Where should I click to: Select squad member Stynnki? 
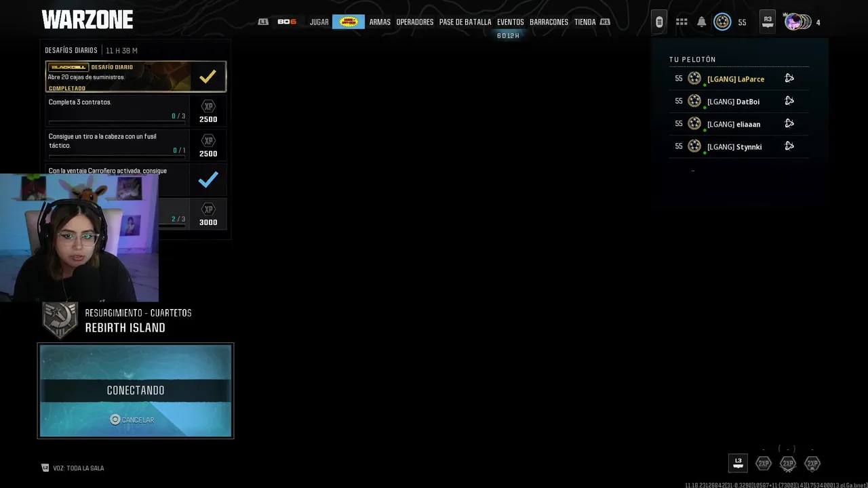[x=738, y=146]
